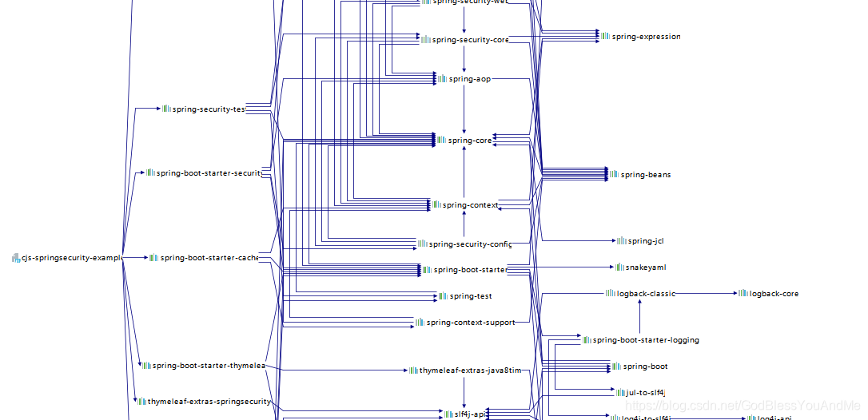The width and height of the screenshot is (868, 420).
Task: Click the spring-aop library icon
Action: (442, 79)
